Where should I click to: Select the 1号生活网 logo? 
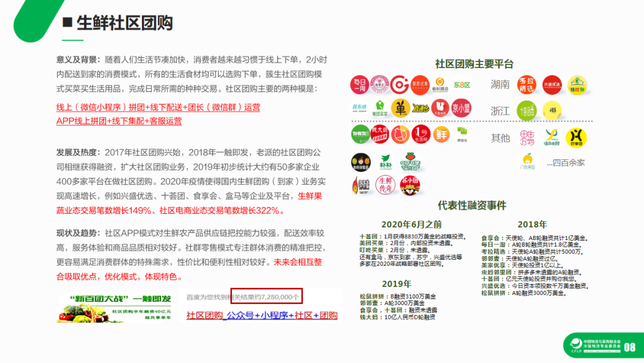point(420,134)
